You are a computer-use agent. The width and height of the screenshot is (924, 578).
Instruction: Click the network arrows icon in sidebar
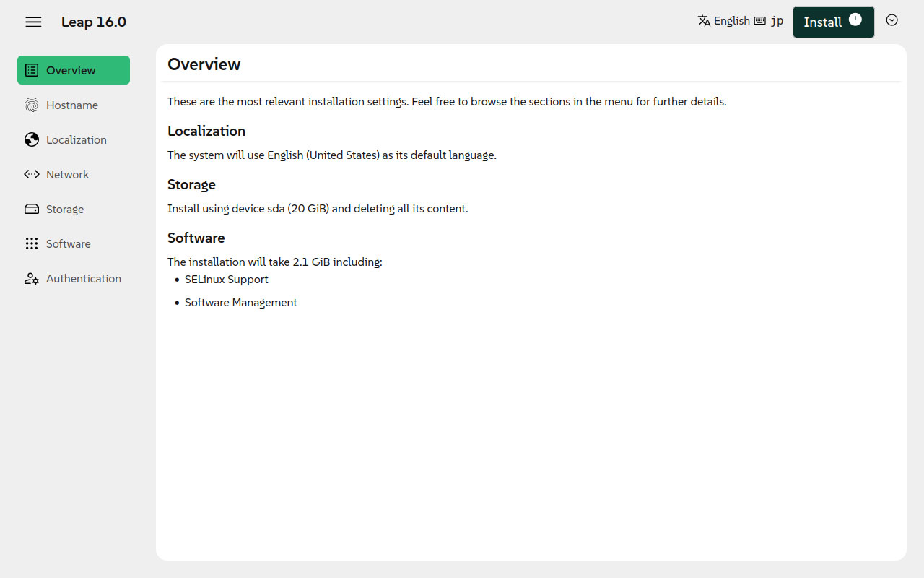coord(32,174)
